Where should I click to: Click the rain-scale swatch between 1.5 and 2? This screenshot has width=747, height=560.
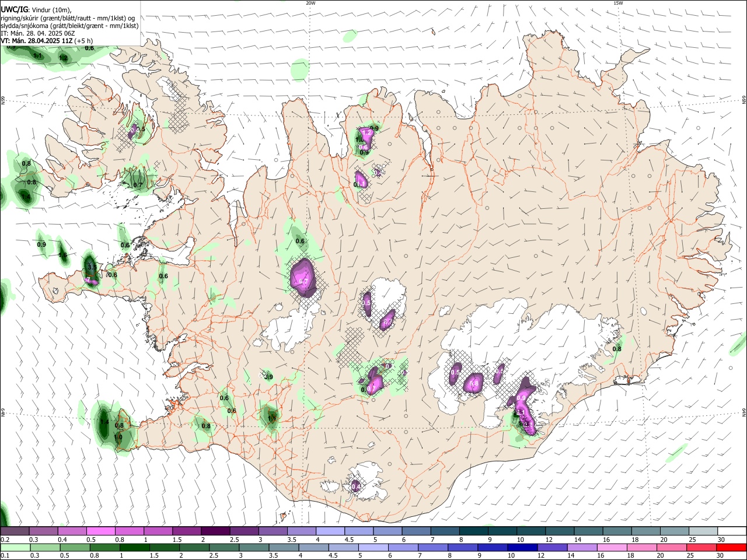click(165, 547)
